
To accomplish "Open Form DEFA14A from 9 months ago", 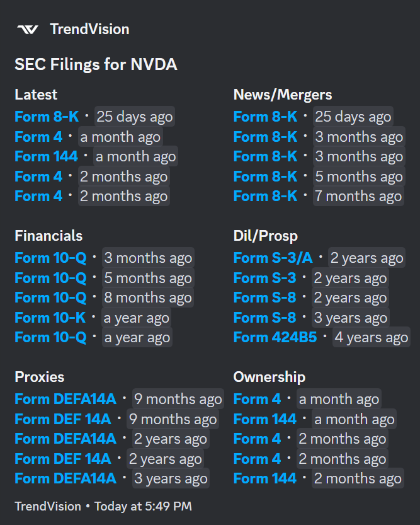I will 65,399.
